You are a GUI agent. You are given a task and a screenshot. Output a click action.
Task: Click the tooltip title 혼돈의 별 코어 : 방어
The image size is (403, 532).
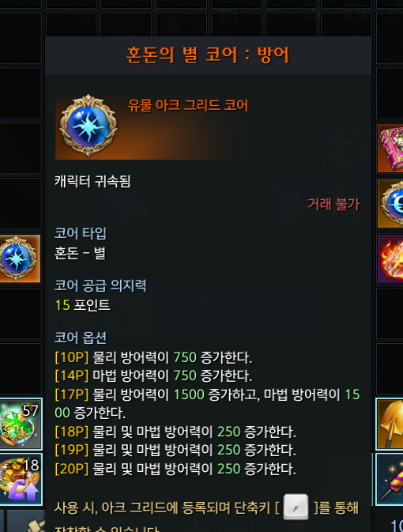click(x=208, y=55)
